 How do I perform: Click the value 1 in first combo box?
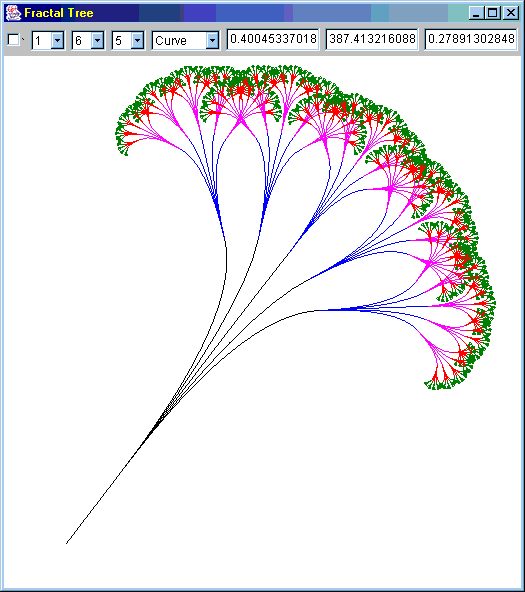38,41
